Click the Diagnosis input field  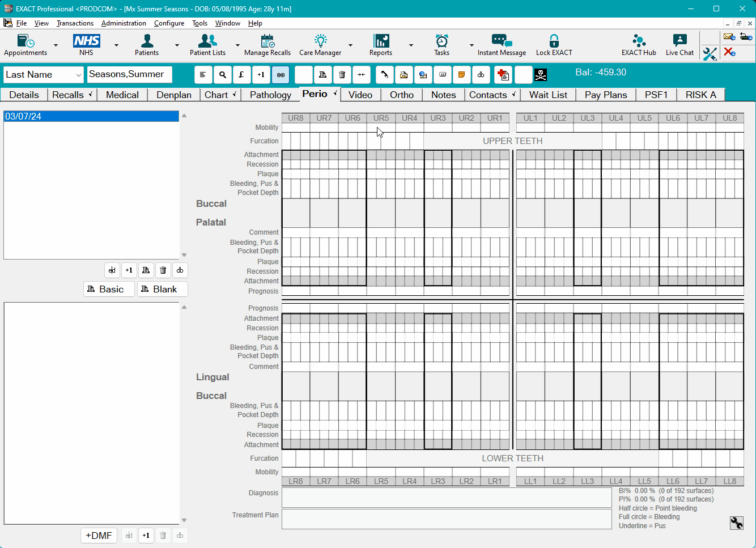pos(447,498)
